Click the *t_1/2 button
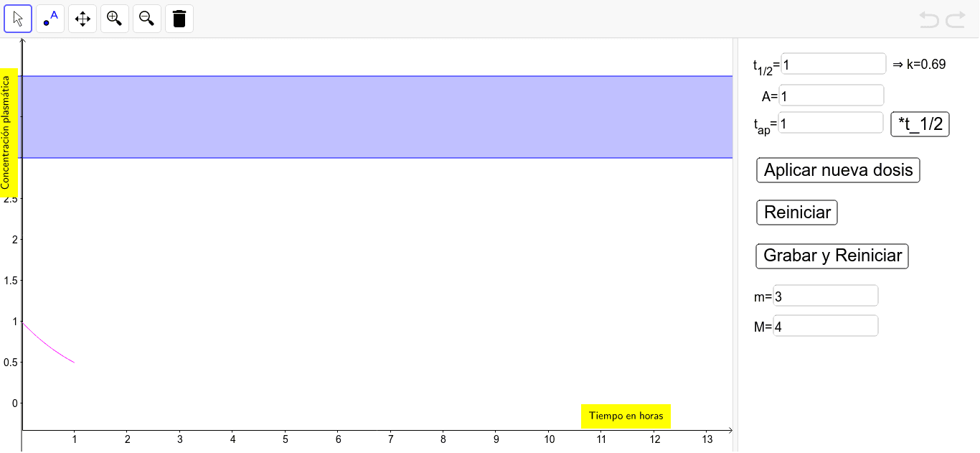This screenshot has height=453, width=980. (920, 124)
